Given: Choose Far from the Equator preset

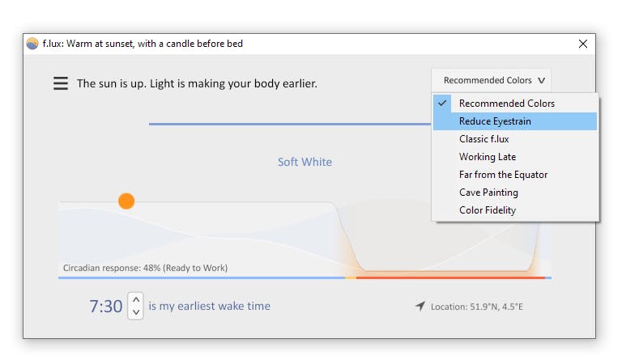Looking at the screenshot, I should click(503, 175).
